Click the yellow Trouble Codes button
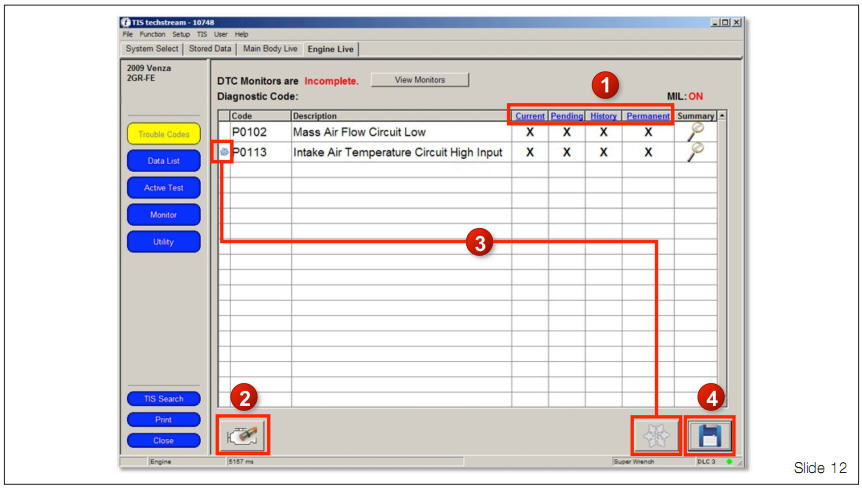The image size is (862, 491). coord(164,134)
